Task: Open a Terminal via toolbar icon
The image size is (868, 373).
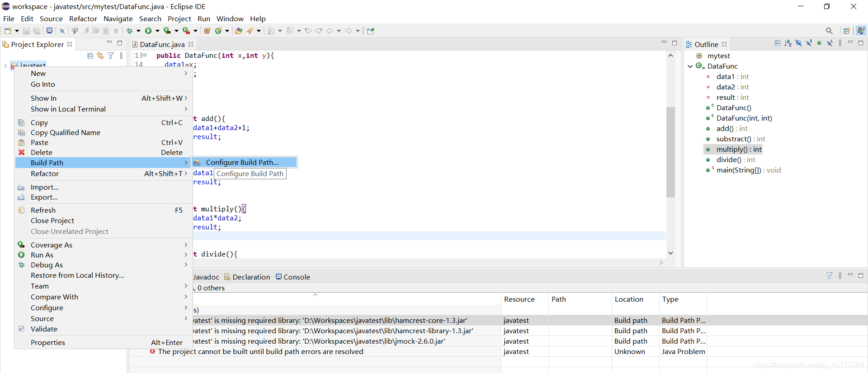Action: point(49,31)
